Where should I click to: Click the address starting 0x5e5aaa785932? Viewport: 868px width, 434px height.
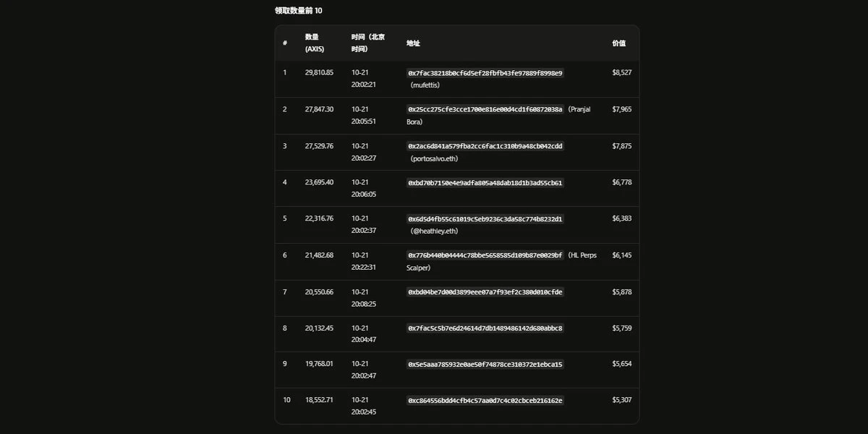[485, 365]
